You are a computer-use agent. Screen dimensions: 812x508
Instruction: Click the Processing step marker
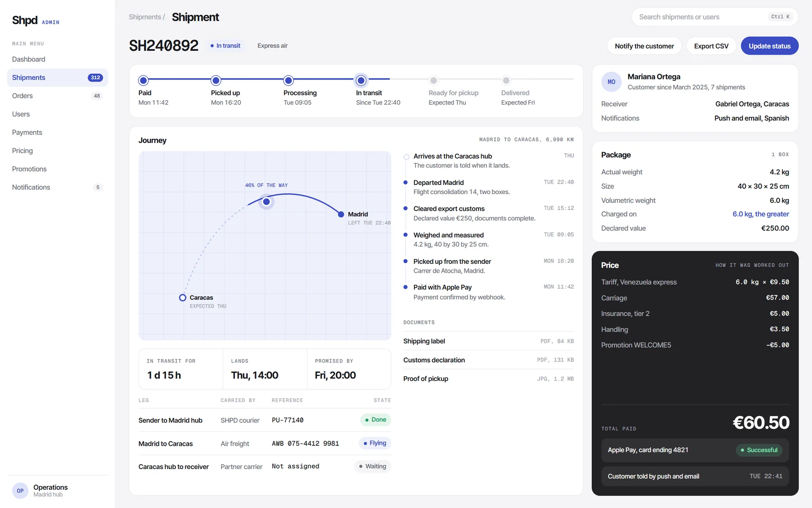[x=288, y=80]
